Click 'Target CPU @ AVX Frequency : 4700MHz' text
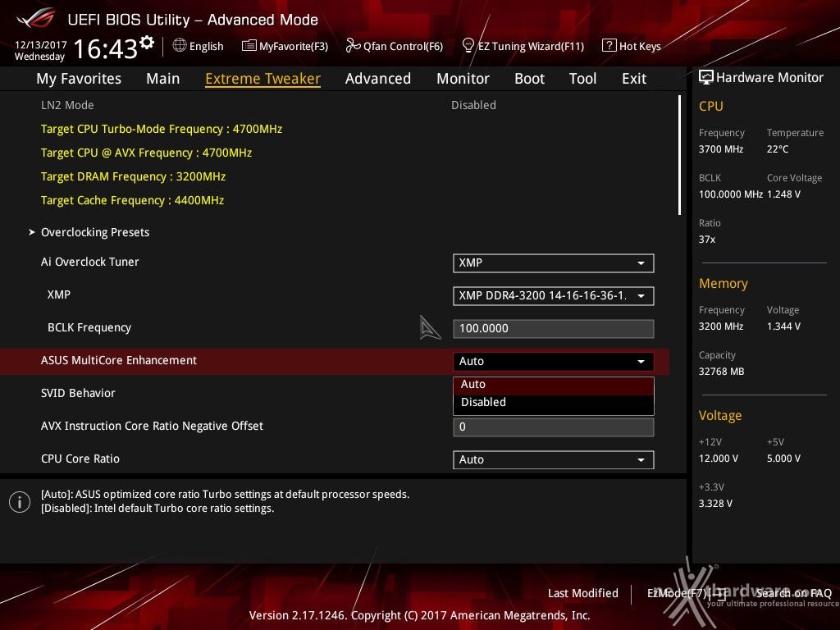Image resolution: width=840 pixels, height=630 pixels. (x=146, y=153)
